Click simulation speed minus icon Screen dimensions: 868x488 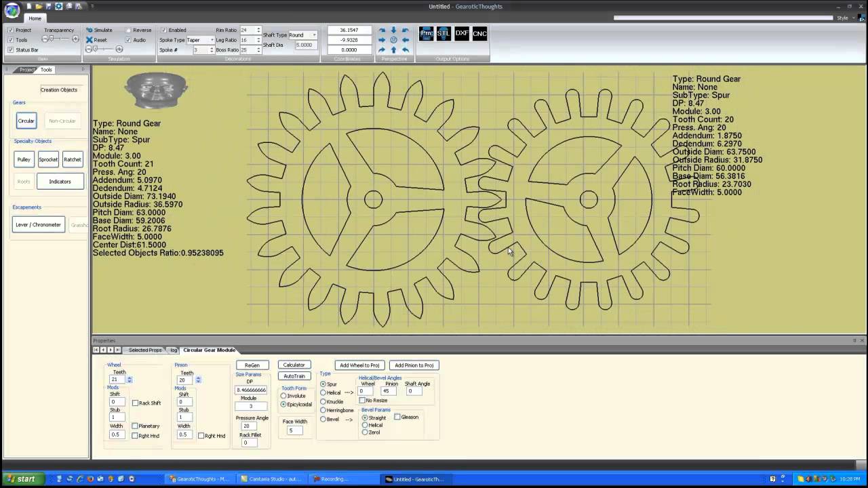pyautogui.click(x=88, y=49)
